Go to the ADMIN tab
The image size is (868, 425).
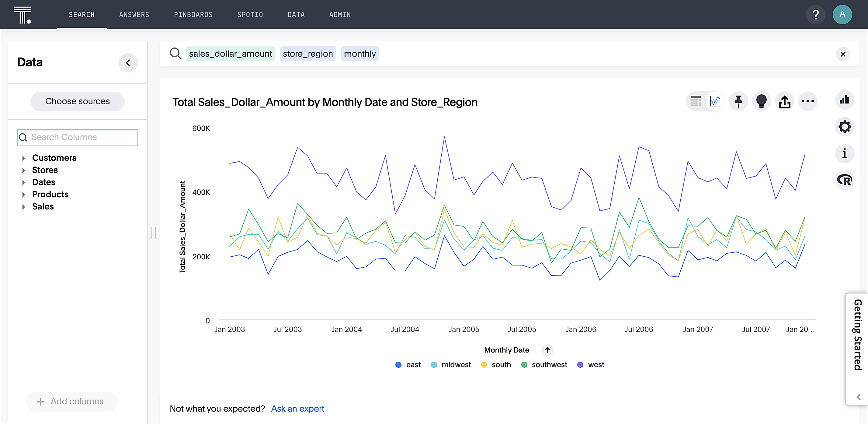(x=340, y=15)
